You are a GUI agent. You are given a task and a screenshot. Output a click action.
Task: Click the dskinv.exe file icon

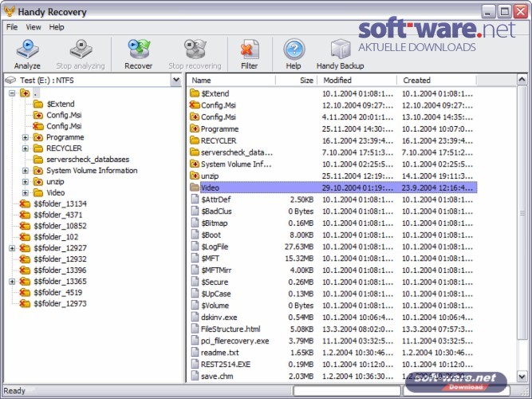point(195,317)
